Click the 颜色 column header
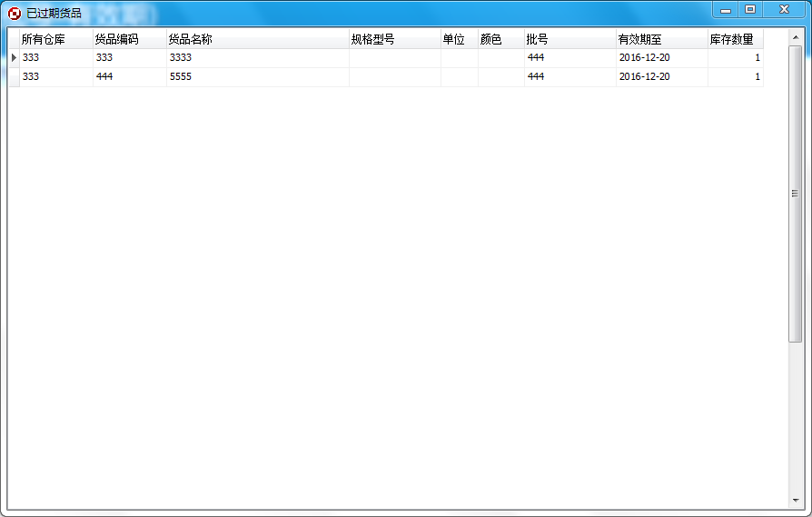Viewport: 812px width, 517px height. 501,39
